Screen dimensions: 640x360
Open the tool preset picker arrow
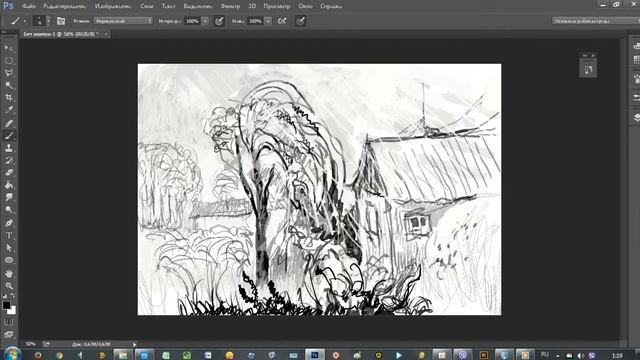pos(24,21)
